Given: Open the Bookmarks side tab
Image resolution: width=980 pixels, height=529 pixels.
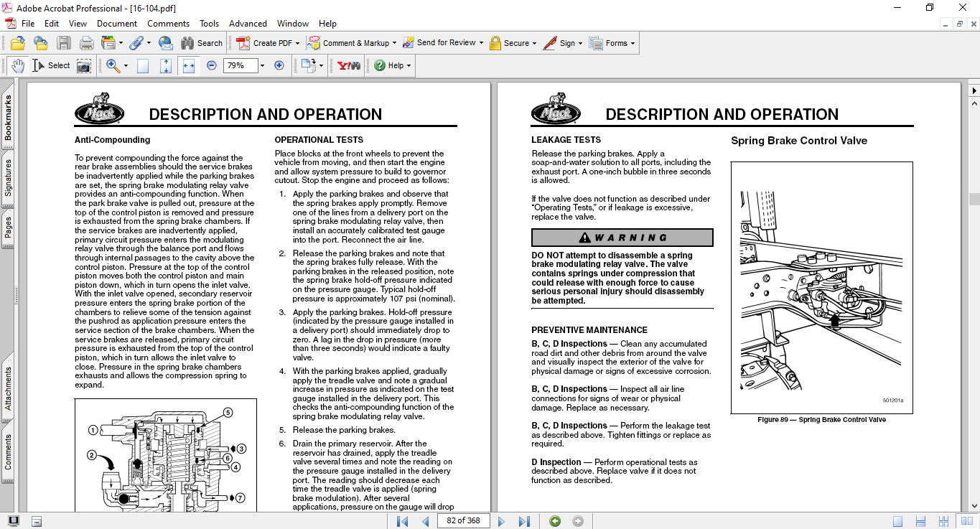Looking at the screenshot, I should tap(8, 118).
